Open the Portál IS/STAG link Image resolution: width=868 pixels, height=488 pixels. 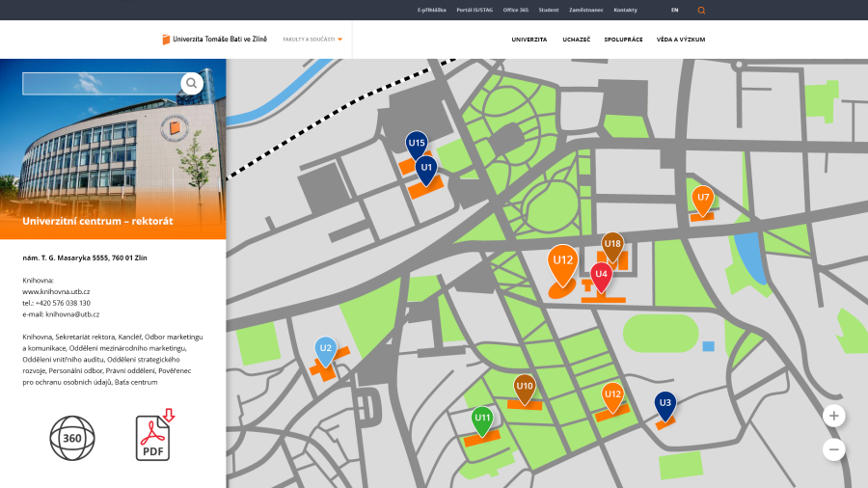coord(475,10)
